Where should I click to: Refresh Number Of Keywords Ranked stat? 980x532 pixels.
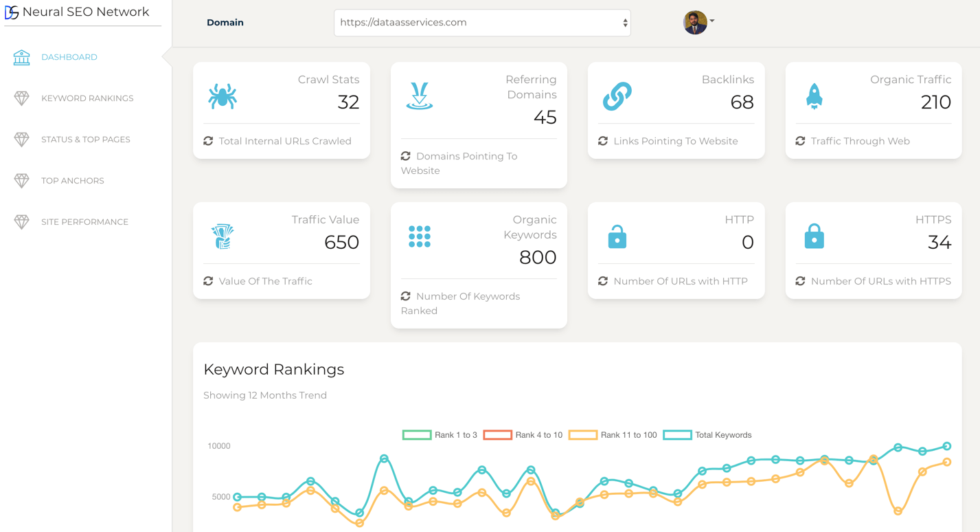(x=406, y=296)
